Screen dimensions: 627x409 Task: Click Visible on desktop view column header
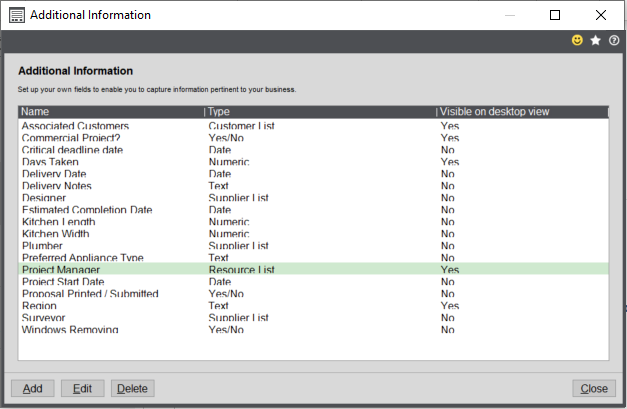point(520,112)
